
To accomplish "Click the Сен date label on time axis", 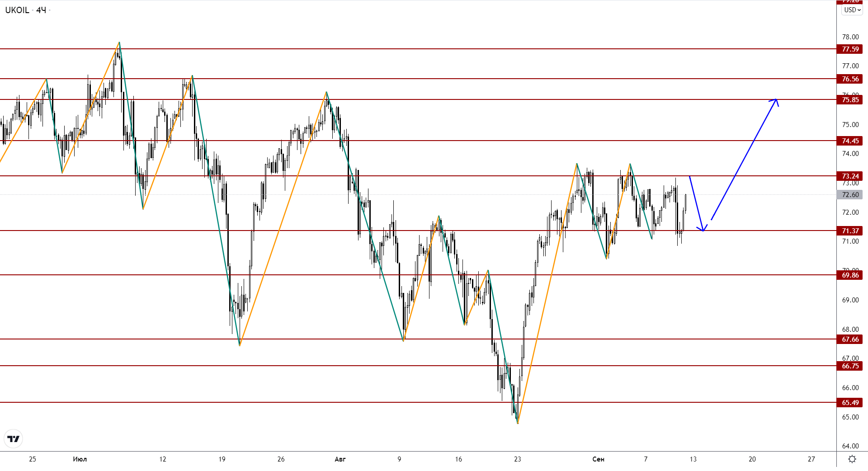I will click(598, 459).
